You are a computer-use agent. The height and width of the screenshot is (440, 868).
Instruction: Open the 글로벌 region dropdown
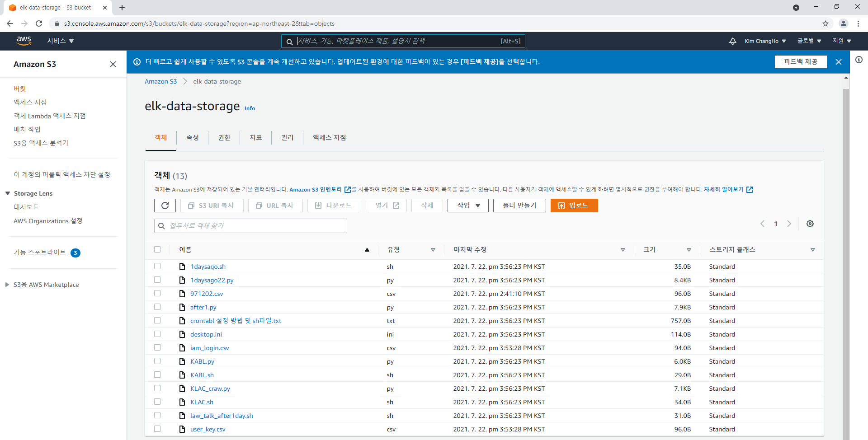click(x=809, y=41)
